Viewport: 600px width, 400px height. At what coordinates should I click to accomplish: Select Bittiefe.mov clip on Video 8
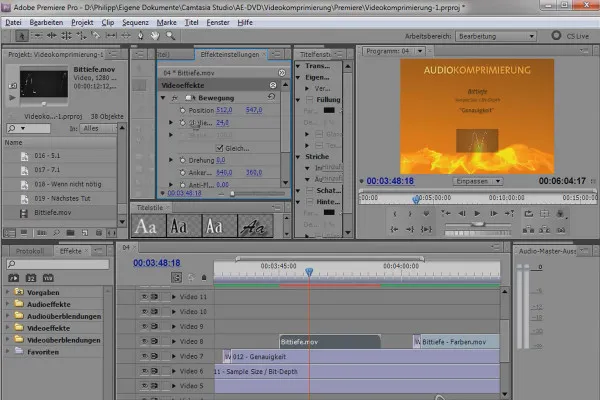tap(330, 341)
